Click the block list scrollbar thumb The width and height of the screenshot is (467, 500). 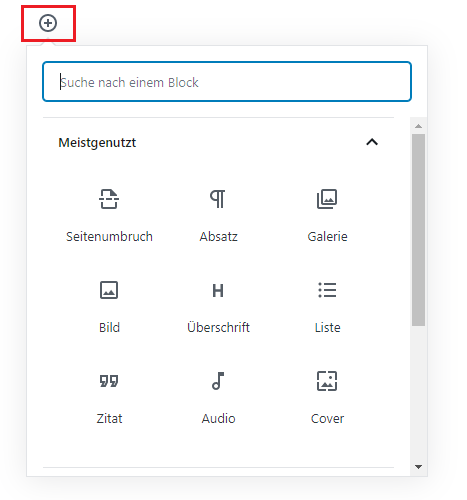[419, 230]
